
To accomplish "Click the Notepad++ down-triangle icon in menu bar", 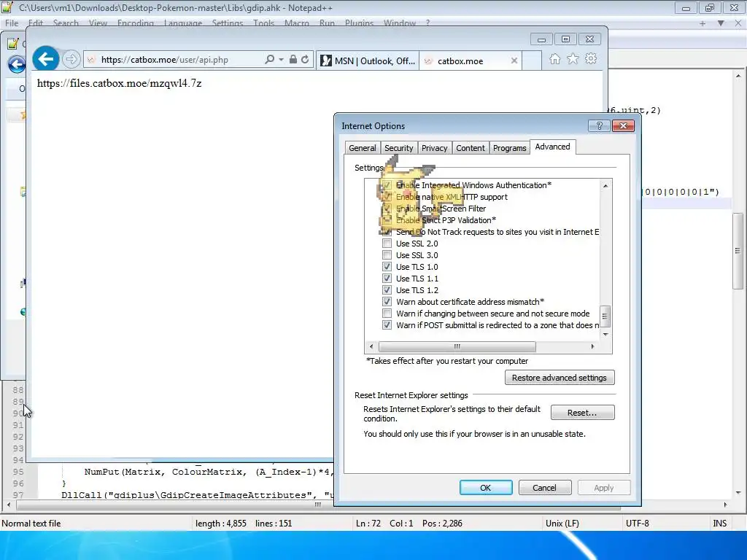I will [721, 23].
